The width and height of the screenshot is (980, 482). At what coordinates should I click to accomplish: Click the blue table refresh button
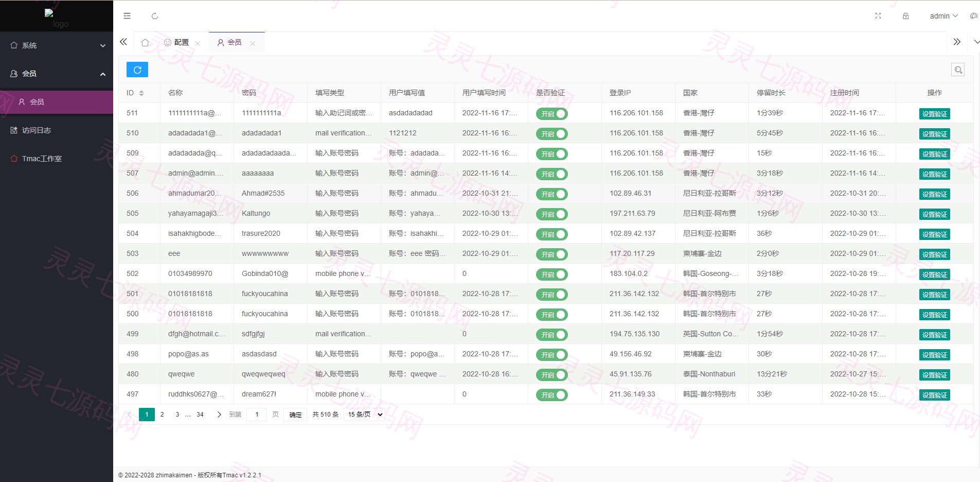[x=137, y=70]
